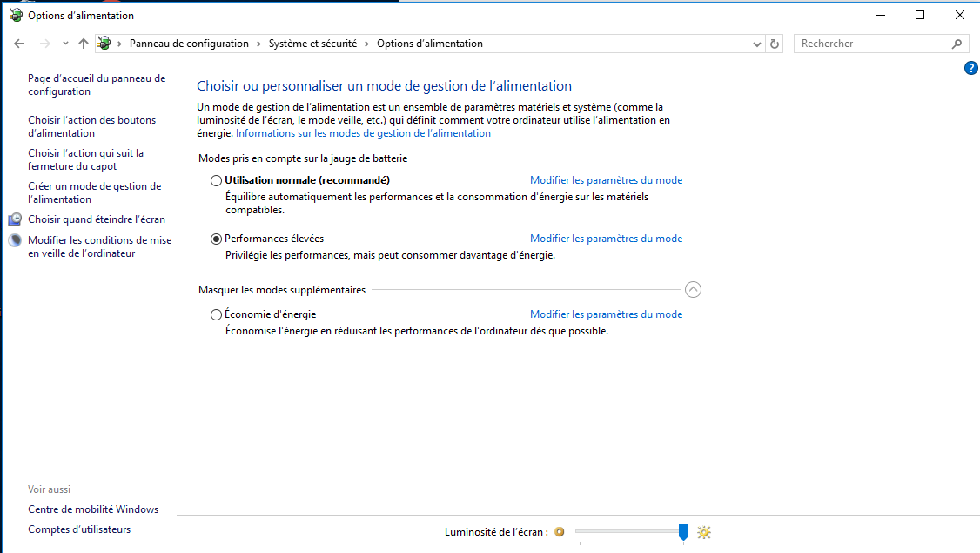This screenshot has height=553, width=980.
Task: Open Centre de mobilité Windows
Action: [93, 509]
